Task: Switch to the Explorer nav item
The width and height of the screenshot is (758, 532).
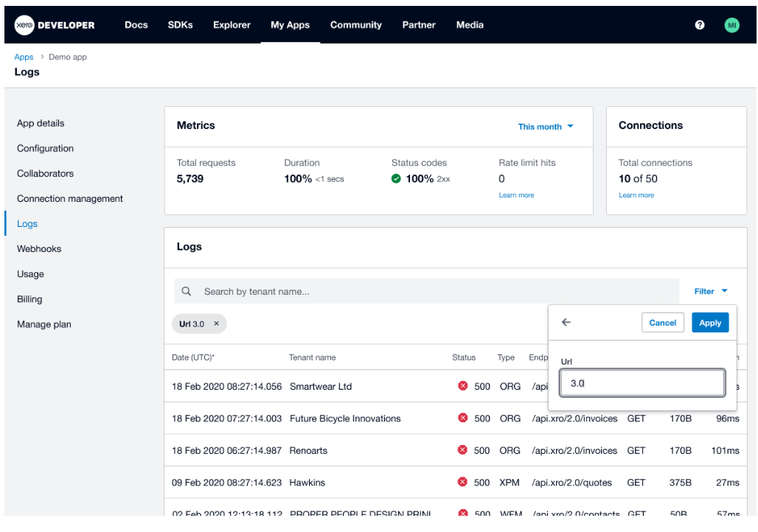Action: click(x=232, y=25)
